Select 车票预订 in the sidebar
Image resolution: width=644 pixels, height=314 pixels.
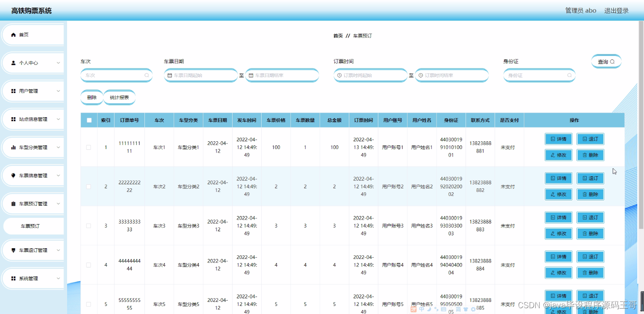click(x=33, y=225)
